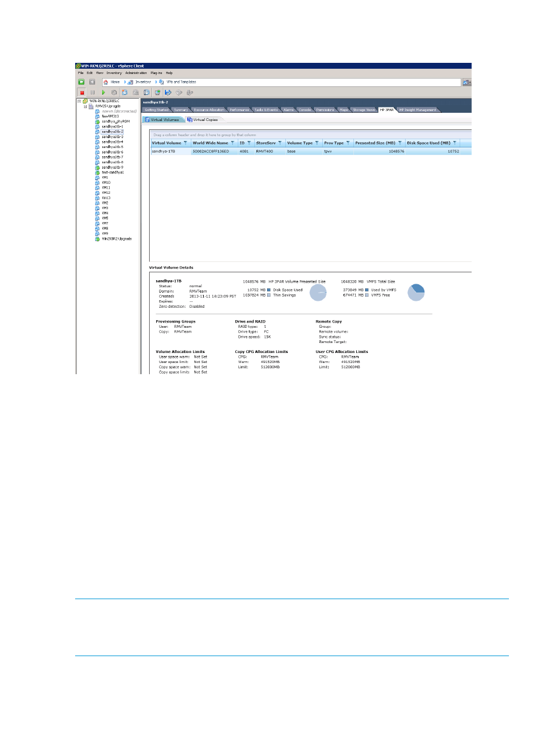Screen dimensions: 560x746
Task: Click the Disk Space Used legend swatch
Action: [269, 290]
